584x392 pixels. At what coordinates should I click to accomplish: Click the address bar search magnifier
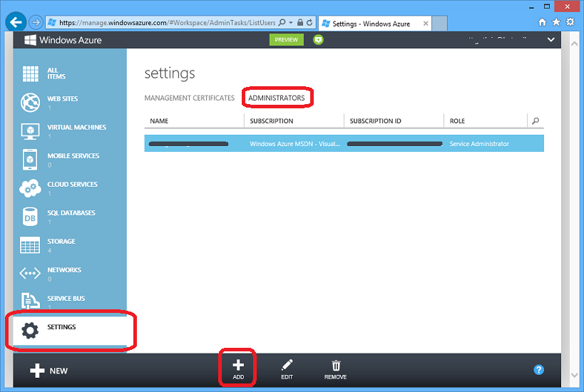282,22
